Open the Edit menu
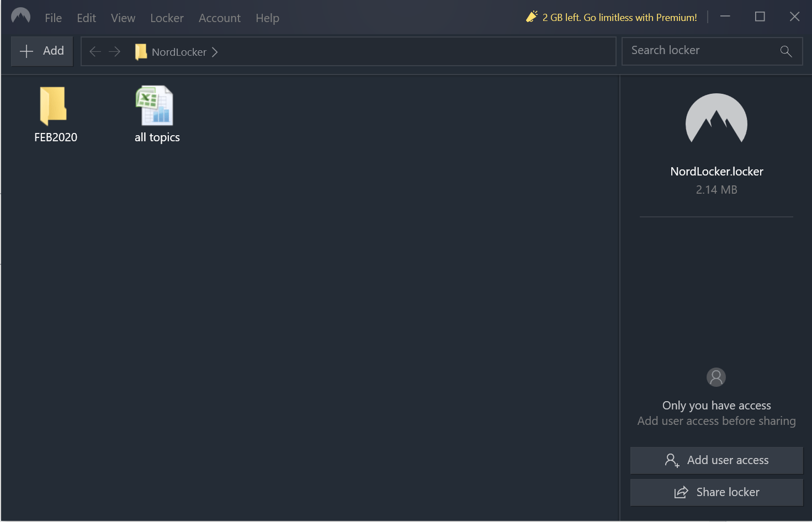Viewport: 812px width, 522px height. coord(86,18)
